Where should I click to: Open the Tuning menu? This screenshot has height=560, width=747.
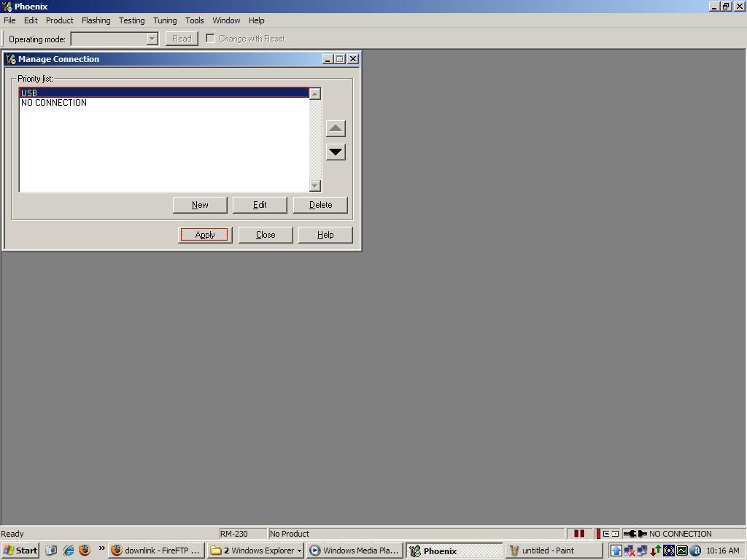165,20
